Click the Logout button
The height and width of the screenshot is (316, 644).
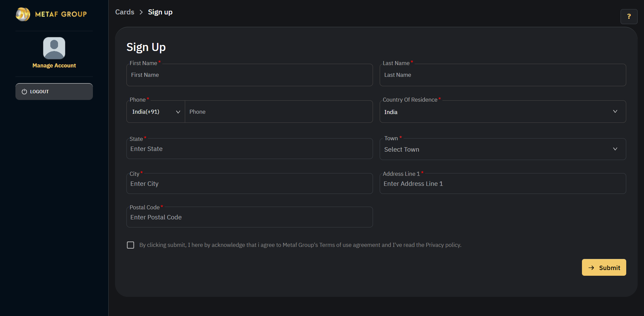(x=54, y=91)
